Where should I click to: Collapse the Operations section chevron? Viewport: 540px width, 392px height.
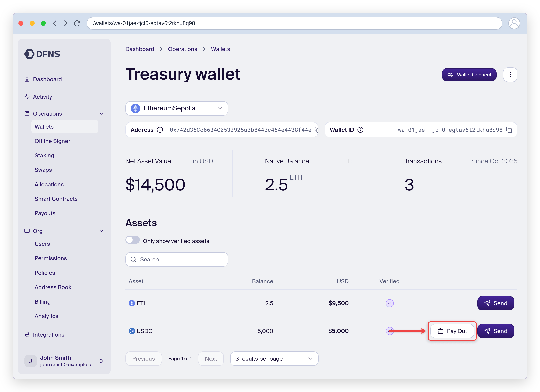[101, 114]
